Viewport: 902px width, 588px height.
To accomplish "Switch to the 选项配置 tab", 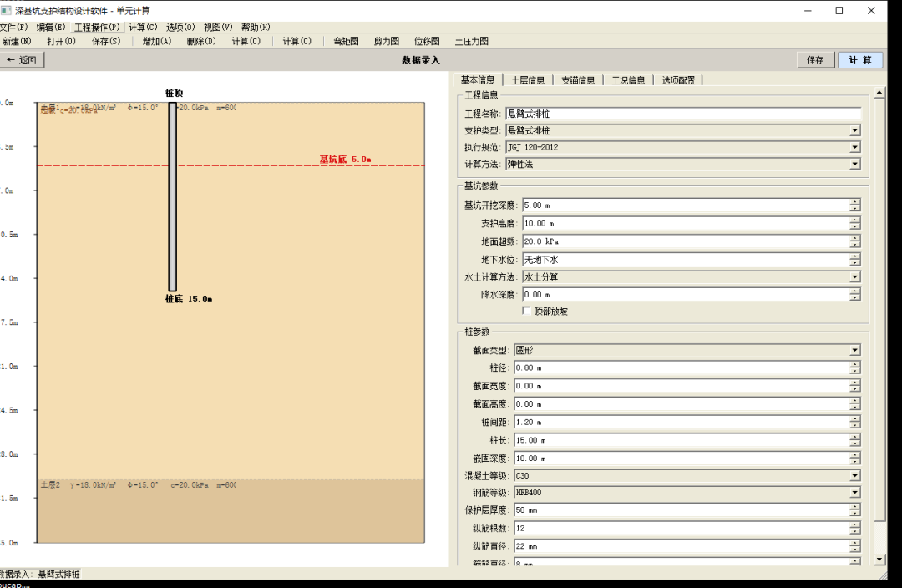I will [678, 80].
